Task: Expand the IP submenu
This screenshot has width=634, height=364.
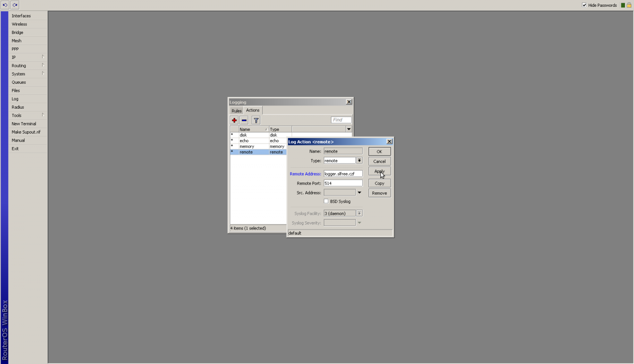Action: coord(28,57)
